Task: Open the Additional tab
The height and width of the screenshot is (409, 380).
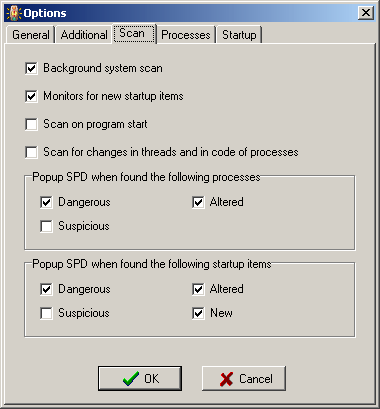Action: coord(84,35)
